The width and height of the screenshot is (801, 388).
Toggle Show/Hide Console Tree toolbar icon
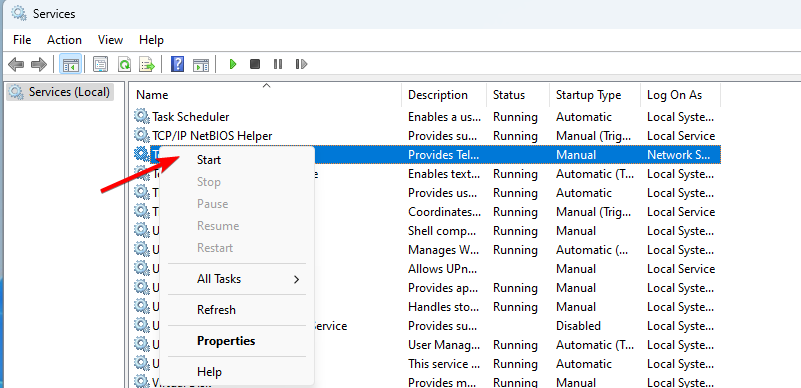pyautogui.click(x=70, y=64)
